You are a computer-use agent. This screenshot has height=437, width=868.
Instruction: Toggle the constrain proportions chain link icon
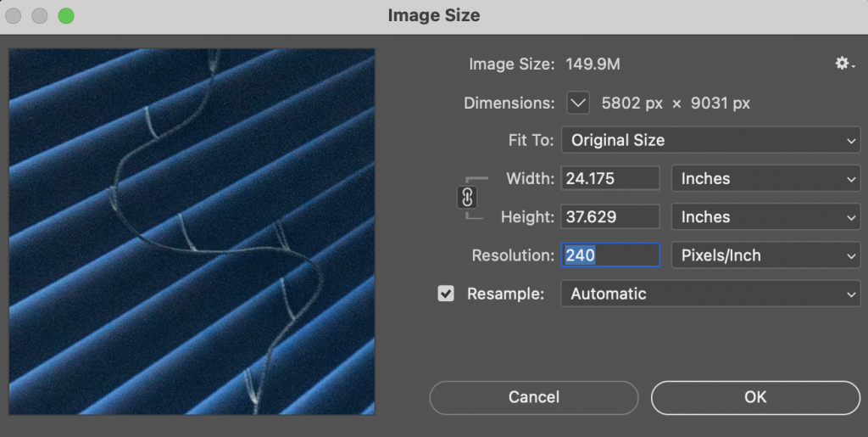(x=467, y=198)
